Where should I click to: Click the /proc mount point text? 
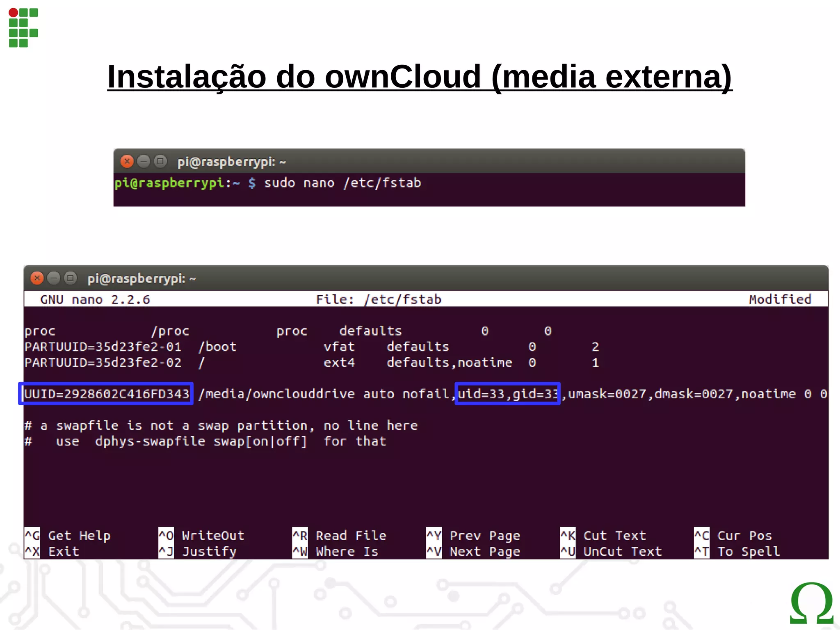[170, 331]
